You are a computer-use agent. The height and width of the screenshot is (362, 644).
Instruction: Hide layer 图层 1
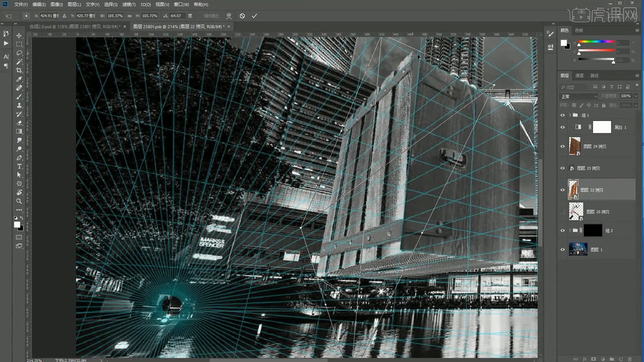pos(562,249)
